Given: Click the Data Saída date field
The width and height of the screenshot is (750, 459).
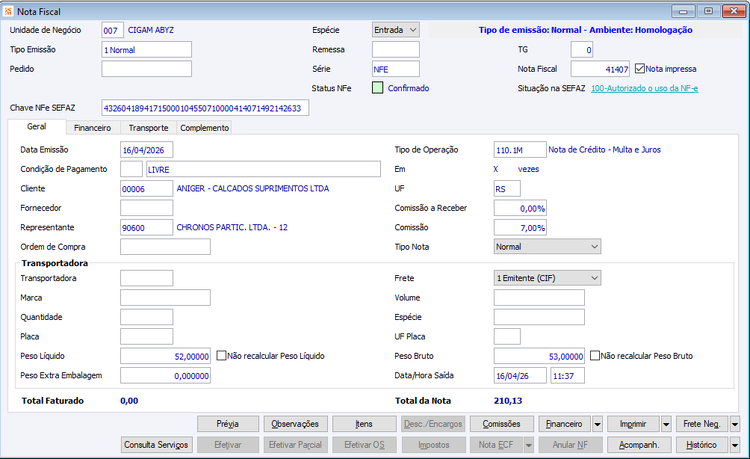Looking at the screenshot, I should point(520,375).
